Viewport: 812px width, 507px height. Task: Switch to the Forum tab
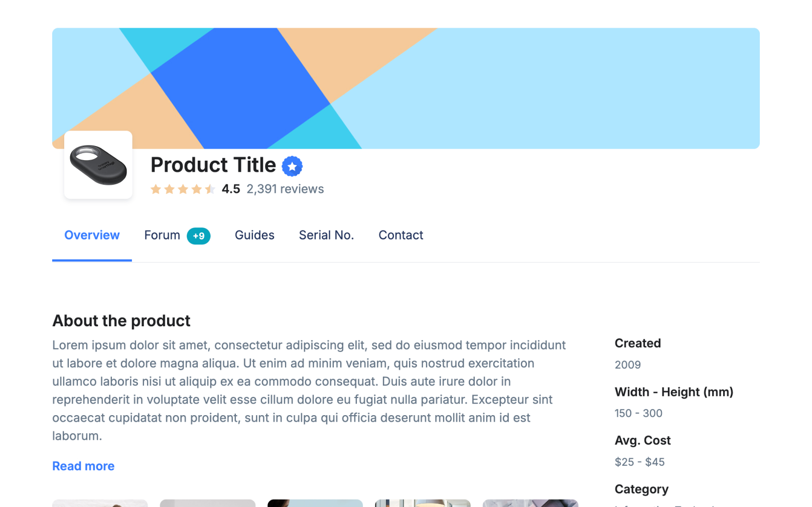tap(162, 235)
